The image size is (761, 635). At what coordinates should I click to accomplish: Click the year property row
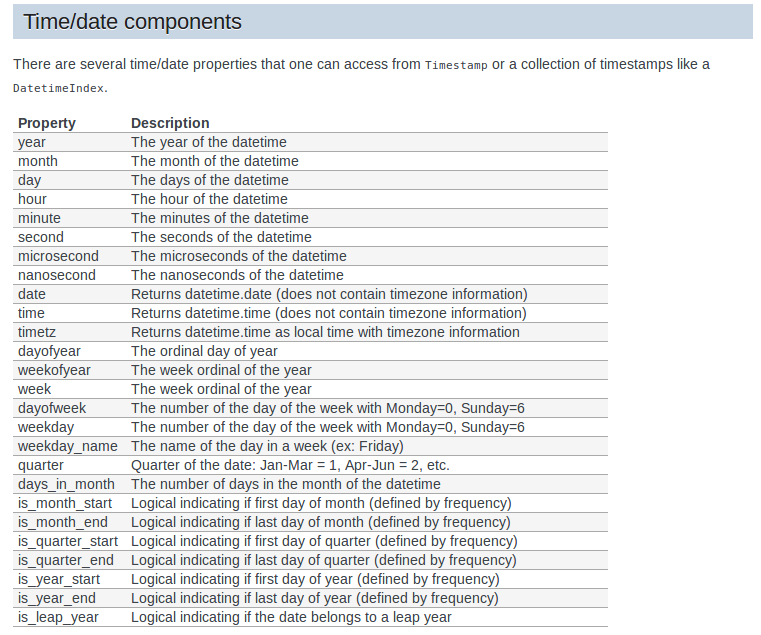tap(310, 142)
